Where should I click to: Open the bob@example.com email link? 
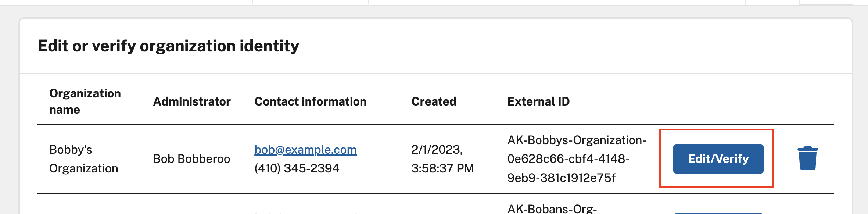(x=305, y=150)
